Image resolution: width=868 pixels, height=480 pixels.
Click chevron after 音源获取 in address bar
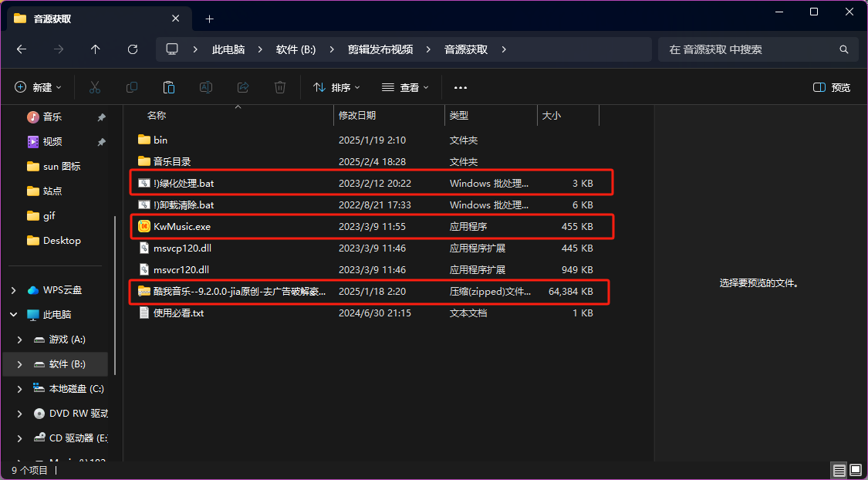click(x=503, y=49)
